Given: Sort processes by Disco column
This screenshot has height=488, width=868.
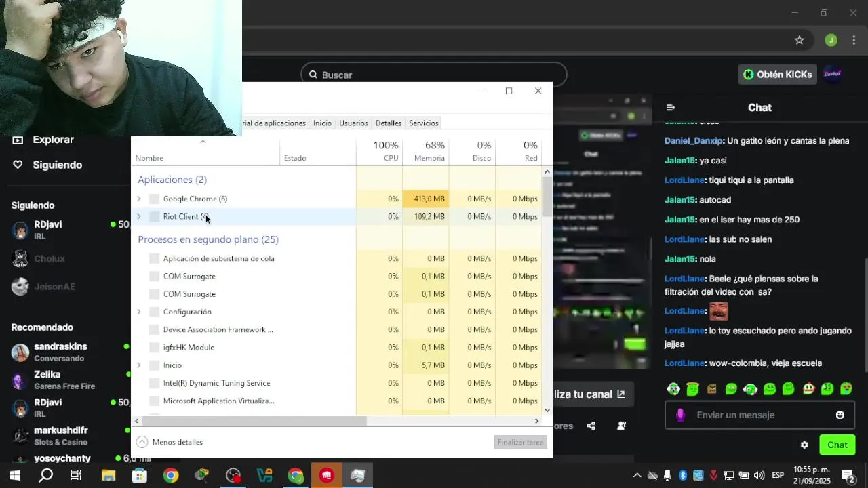Looking at the screenshot, I should [472, 151].
